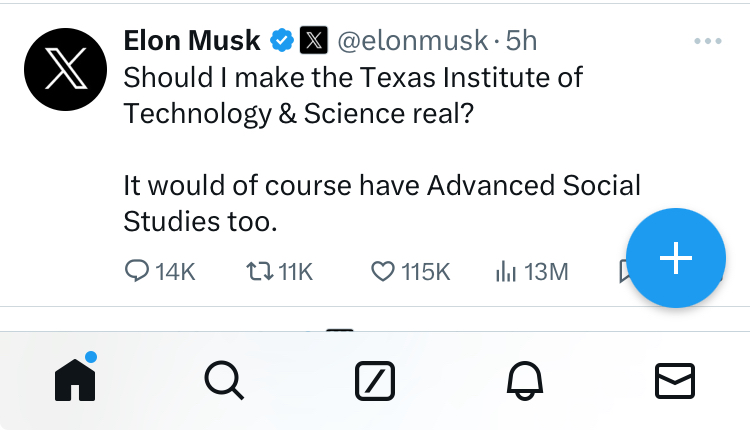Screen dimensions: 750x430
Task: Bookmark this post
Action: (623, 271)
